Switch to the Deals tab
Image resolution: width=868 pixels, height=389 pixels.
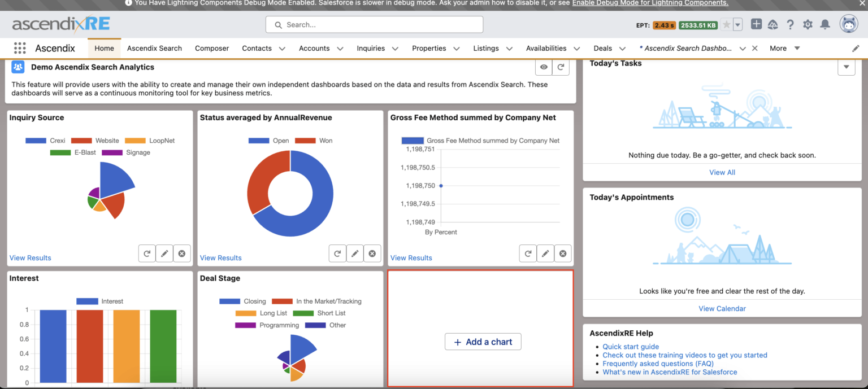click(x=603, y=49)
